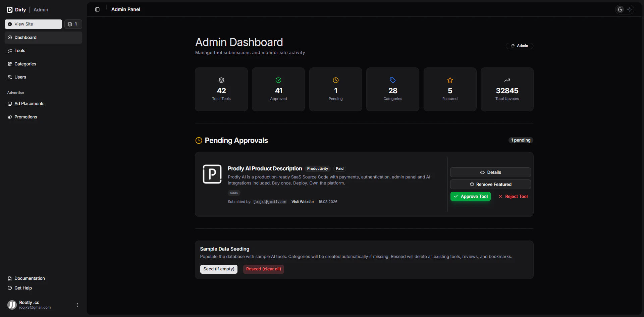Open the View Site button
The height and width of the screenshot is (317, 644).
point(33,24)
